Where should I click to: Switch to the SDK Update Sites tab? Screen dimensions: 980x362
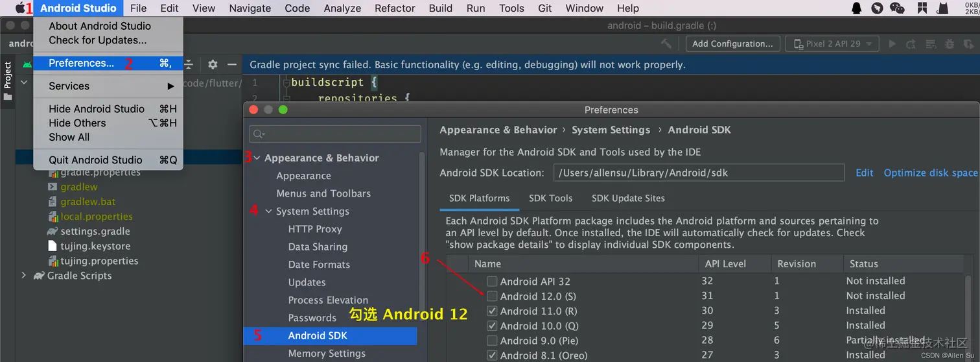628,198
